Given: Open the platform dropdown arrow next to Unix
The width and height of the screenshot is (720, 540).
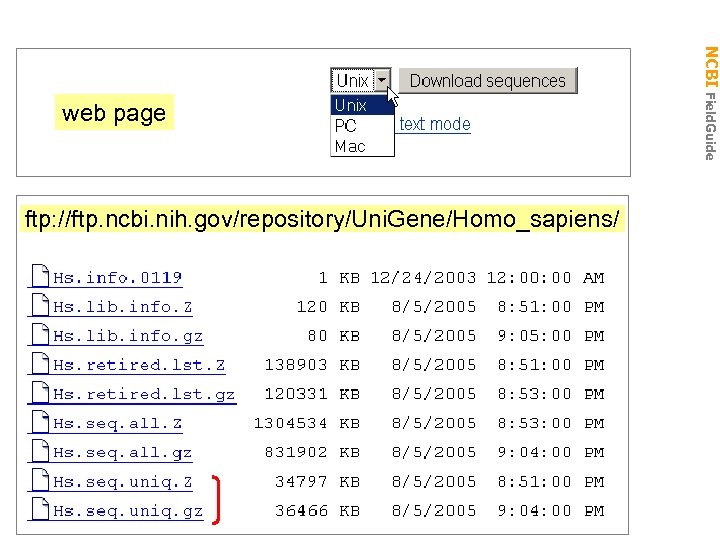Looking at the screenshot, I should point(382,80).
